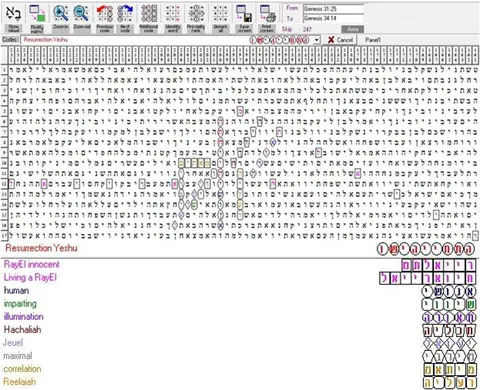Image resolution: width=480 pixels, height=390 pixels.
Task: Select the human legend entry
Action: click(x=16, y=291)
